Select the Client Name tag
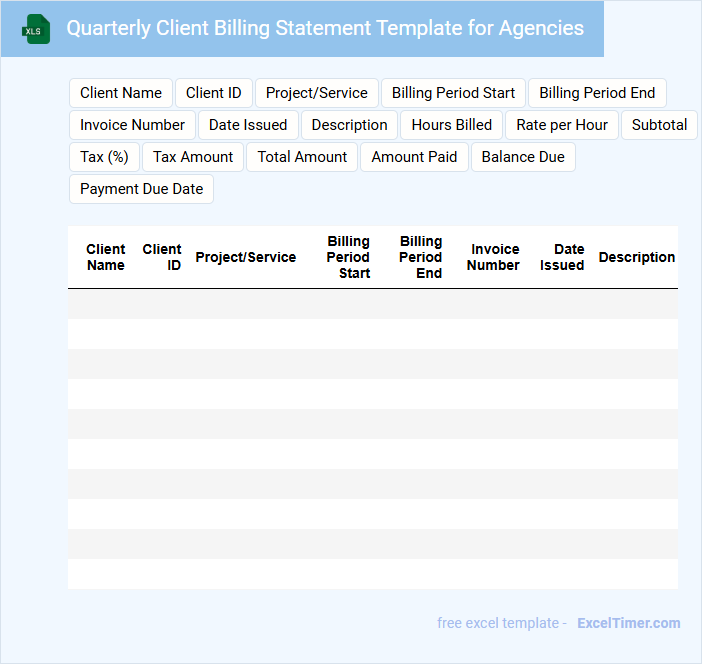Image resolution: width=702 pixels, height=664 pixels. 121,93
